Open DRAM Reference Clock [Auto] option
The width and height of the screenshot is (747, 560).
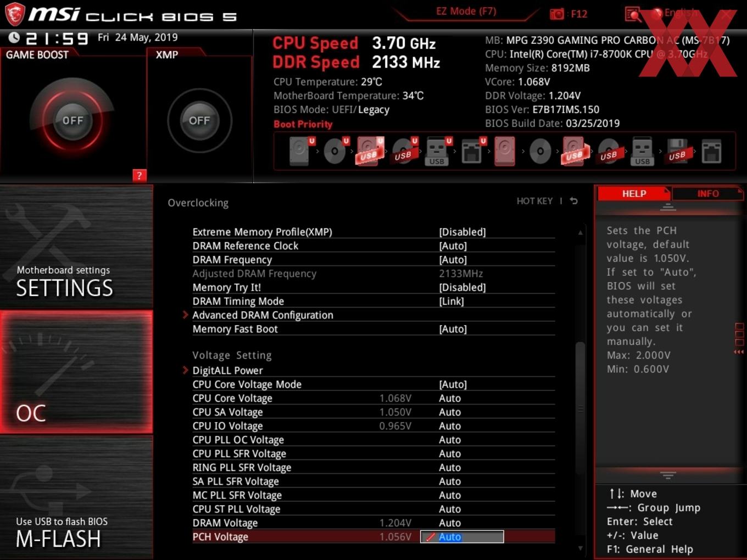(x=374, y=246)
